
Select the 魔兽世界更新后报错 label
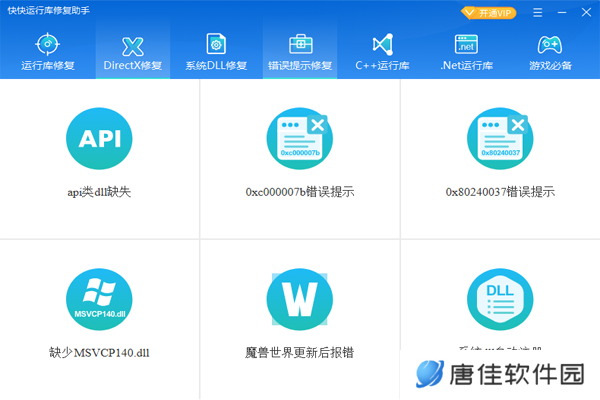pos(300,353)
